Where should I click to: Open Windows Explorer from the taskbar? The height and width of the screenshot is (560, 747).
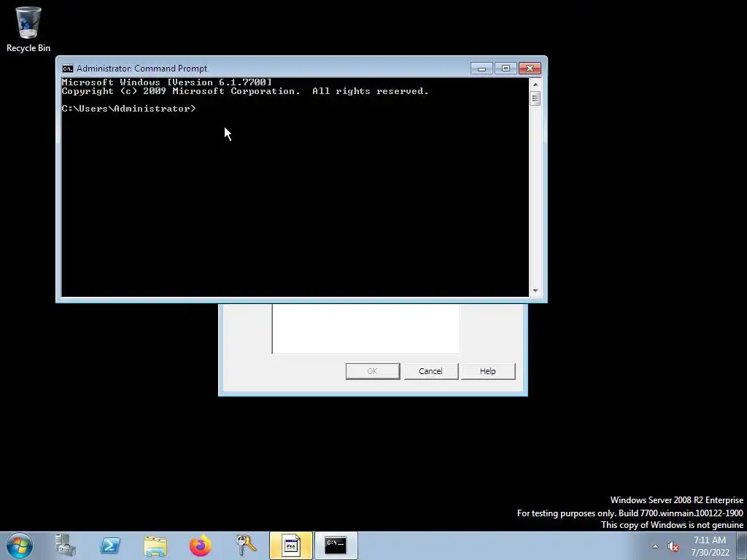click(155, 545)
